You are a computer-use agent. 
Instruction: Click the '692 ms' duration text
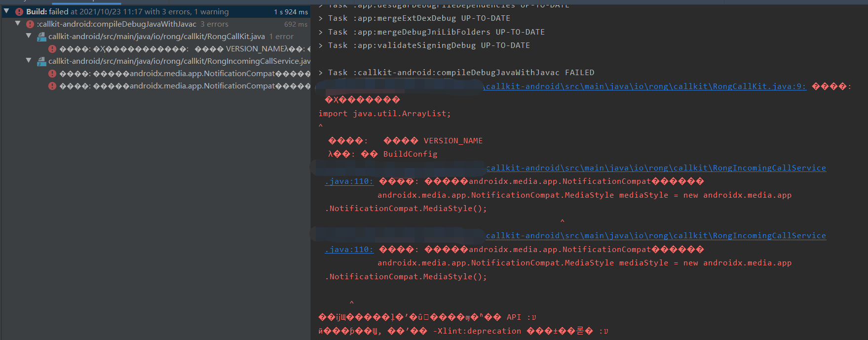point(296,24)
